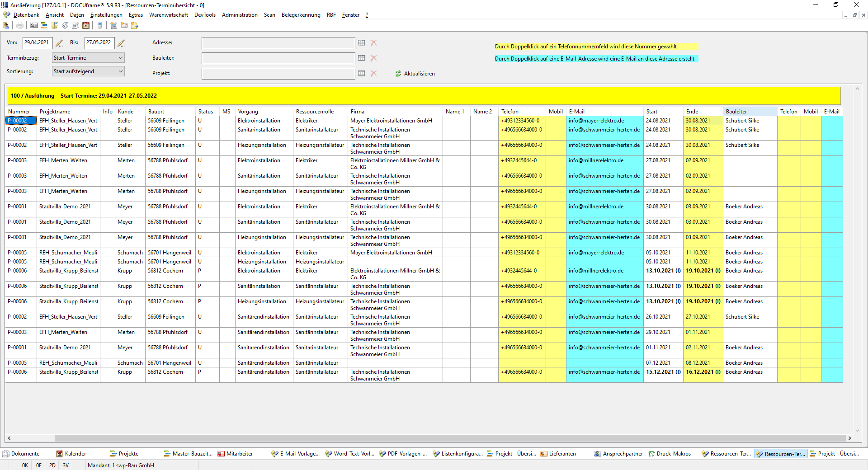Click the Aktualisieren button label
This screenshot has width=868, height=470.
coord(420,74)
